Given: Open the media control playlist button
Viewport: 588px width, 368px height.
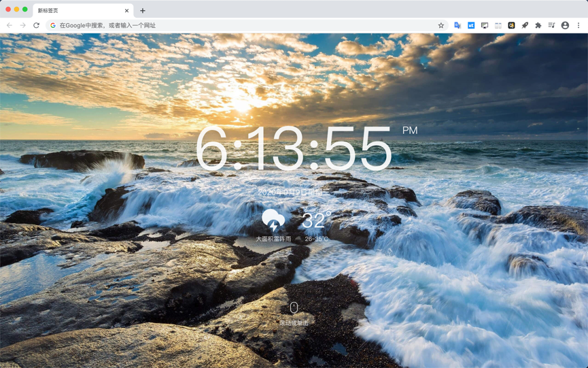Looking at the screenshot, I should (x=551, y=26).
